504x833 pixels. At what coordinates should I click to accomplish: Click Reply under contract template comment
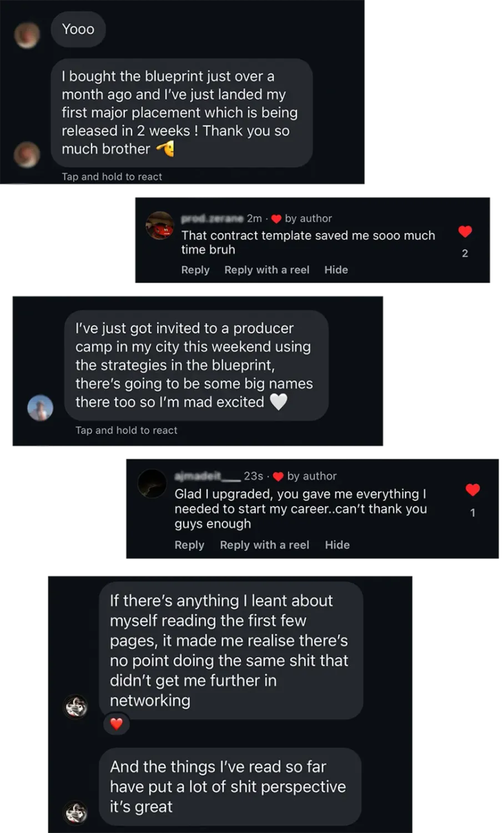click(195, 270)
